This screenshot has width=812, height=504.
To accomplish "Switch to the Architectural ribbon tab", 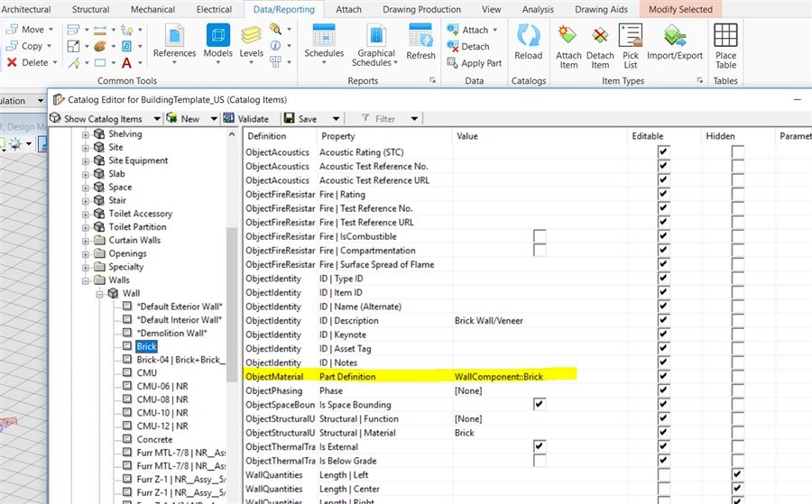I will 26,9.
